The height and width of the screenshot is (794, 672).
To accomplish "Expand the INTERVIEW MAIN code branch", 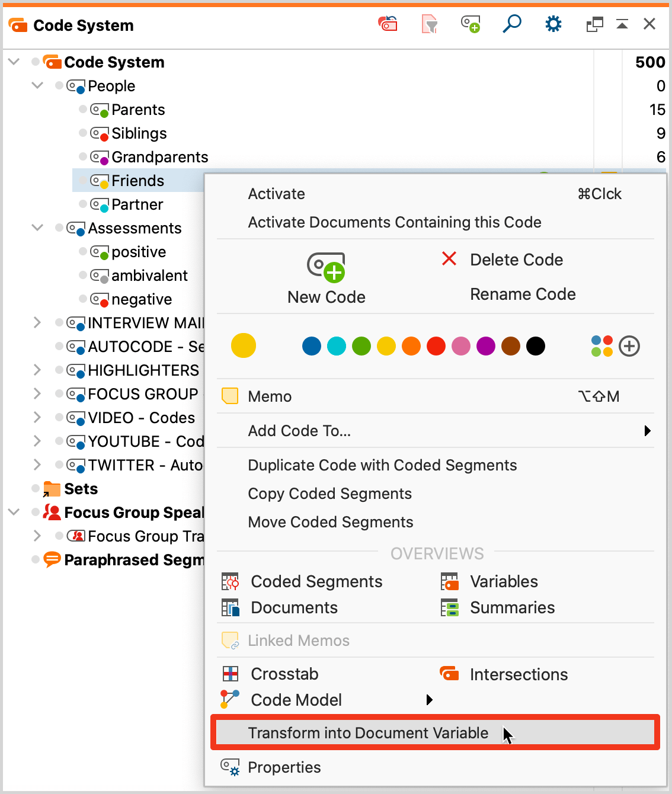I will point(37,322).
